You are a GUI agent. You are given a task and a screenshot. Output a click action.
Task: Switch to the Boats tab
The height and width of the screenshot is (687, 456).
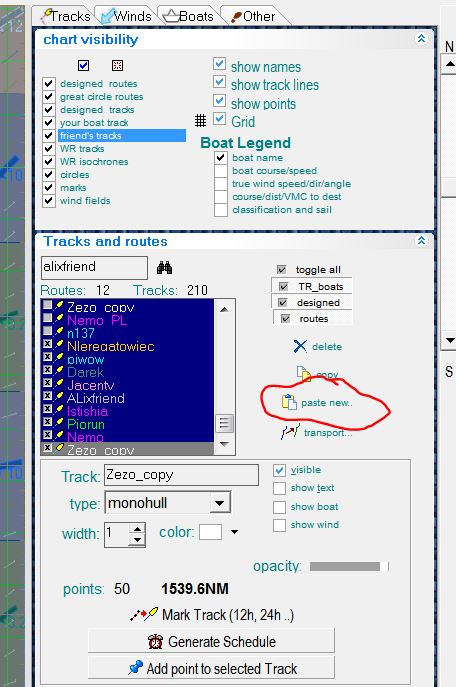click(x=188, y=16)
